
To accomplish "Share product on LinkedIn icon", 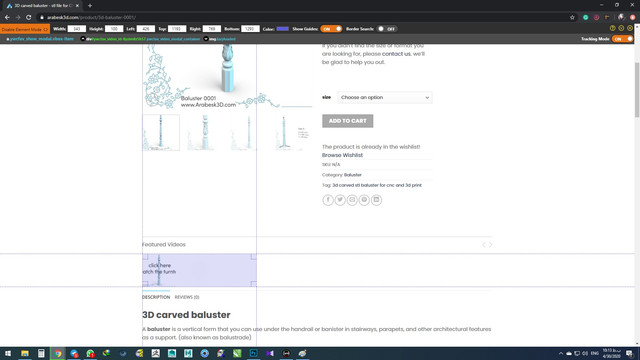I will coord(376,200).
